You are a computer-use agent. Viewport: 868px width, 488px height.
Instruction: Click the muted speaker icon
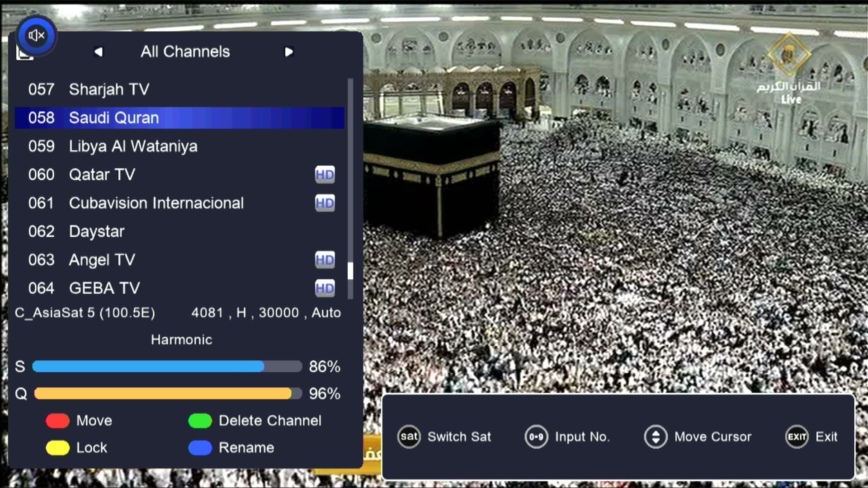point(36,35)
